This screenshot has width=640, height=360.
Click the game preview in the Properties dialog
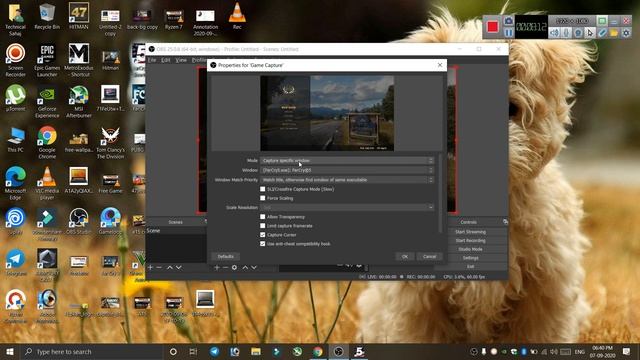[327, 113]
